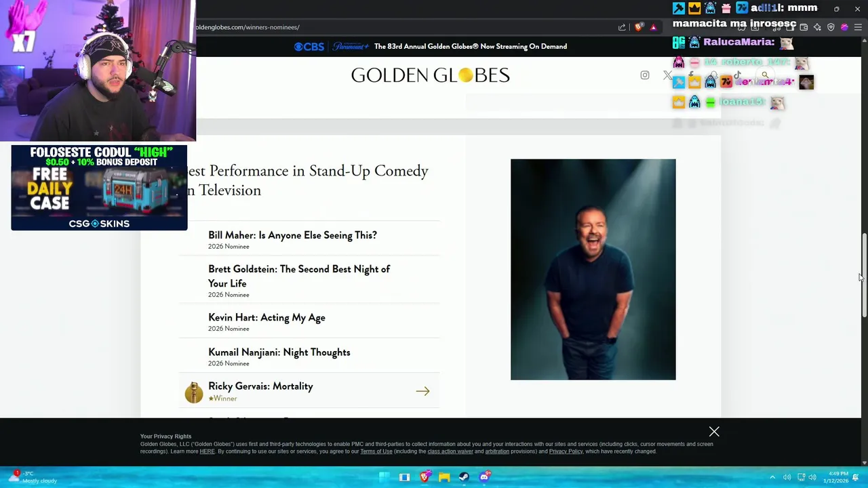Click the Ricky Gervais winner photo
Image resolution: width=868 pixels, height=488 pixels.
pos(593,270)
